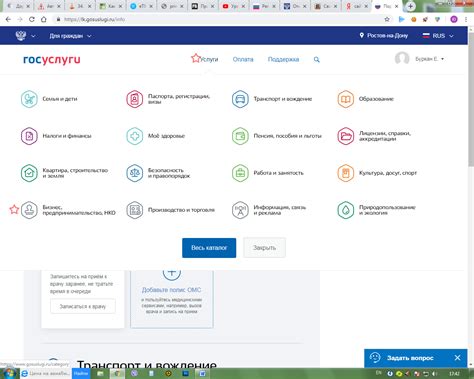
Task: Click the volume icon in system tray
Action: pyautogui.click(x=434, y=374)
